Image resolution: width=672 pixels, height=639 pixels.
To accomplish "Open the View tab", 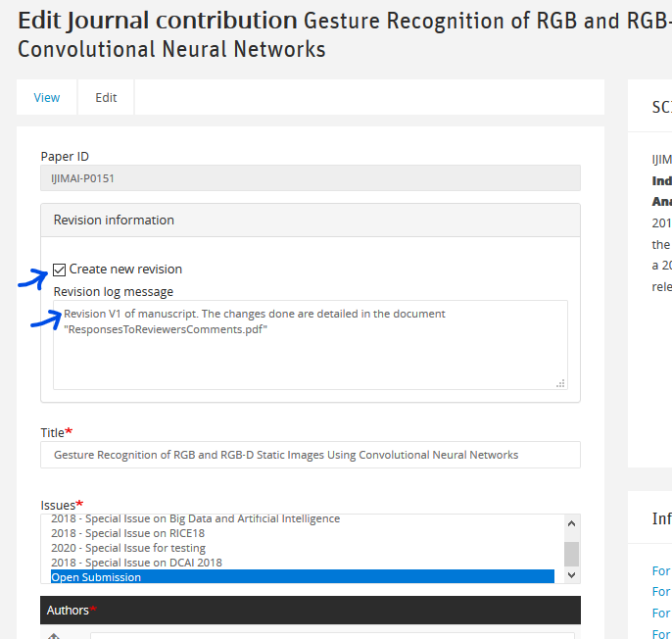I will point(47,97).
